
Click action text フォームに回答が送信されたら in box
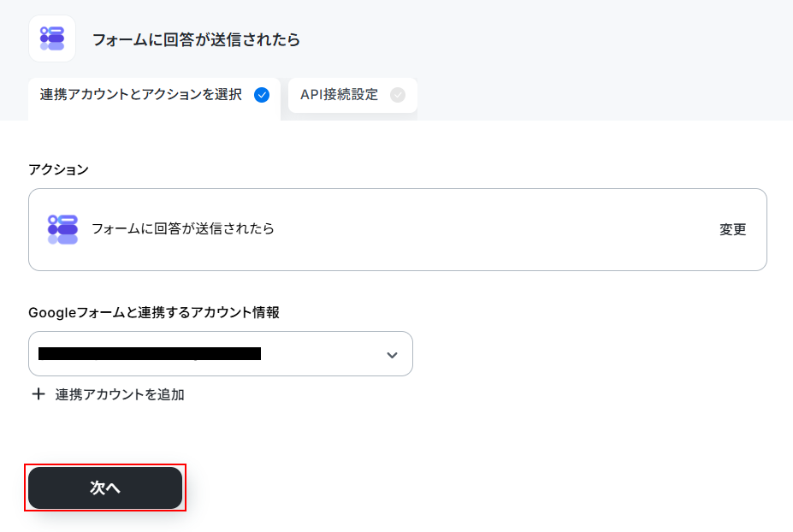pyautogui.click(x=182, y=229)
